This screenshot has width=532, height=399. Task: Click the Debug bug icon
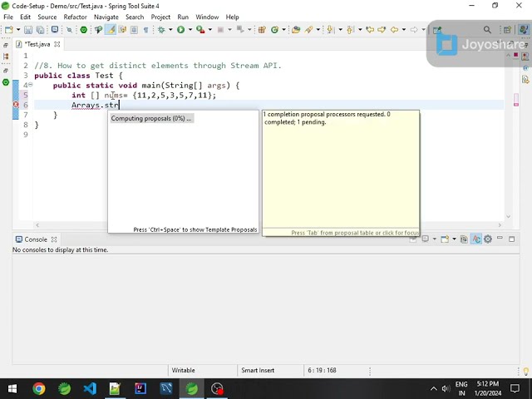(x=161, y=30)
